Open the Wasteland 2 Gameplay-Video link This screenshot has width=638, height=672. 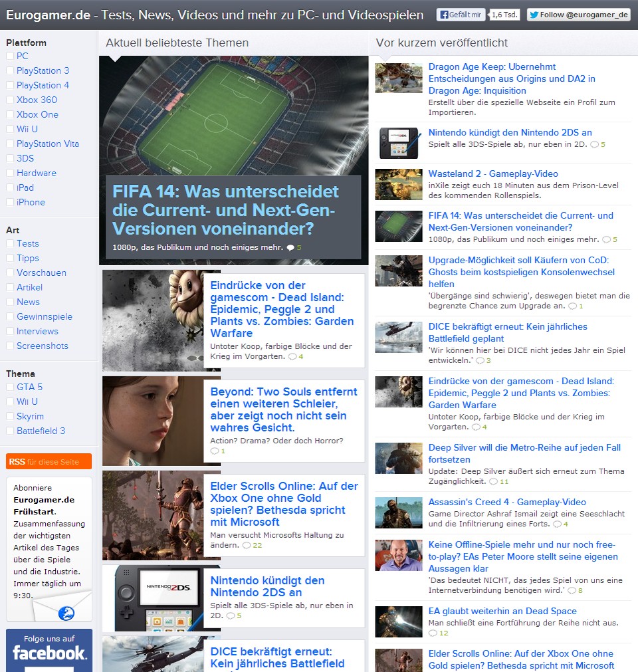493,173
